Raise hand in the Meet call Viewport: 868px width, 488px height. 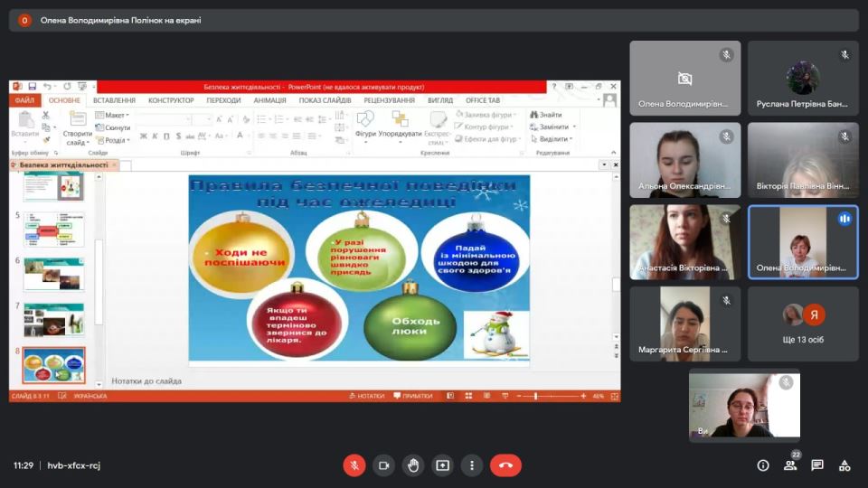[413, 465]
